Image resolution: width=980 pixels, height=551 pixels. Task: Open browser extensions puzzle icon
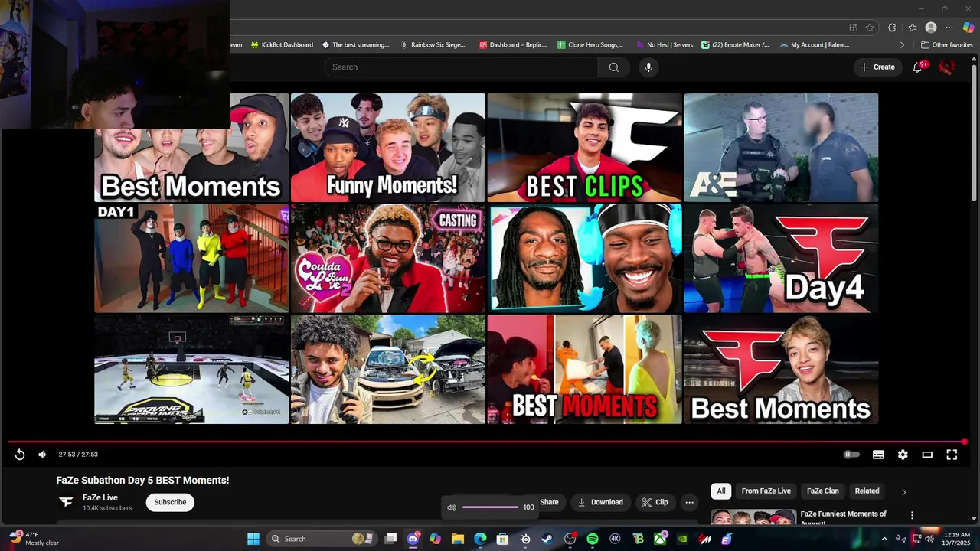pos(892,28)
